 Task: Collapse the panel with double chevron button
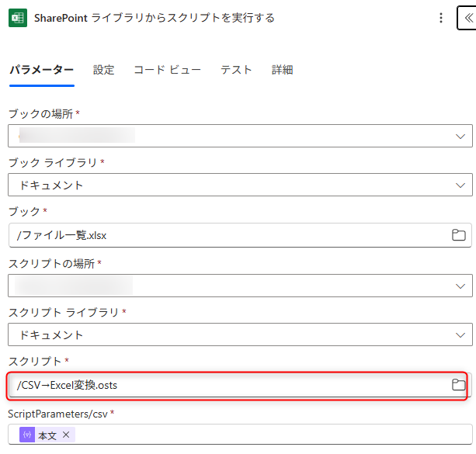[x=468, y=18]
